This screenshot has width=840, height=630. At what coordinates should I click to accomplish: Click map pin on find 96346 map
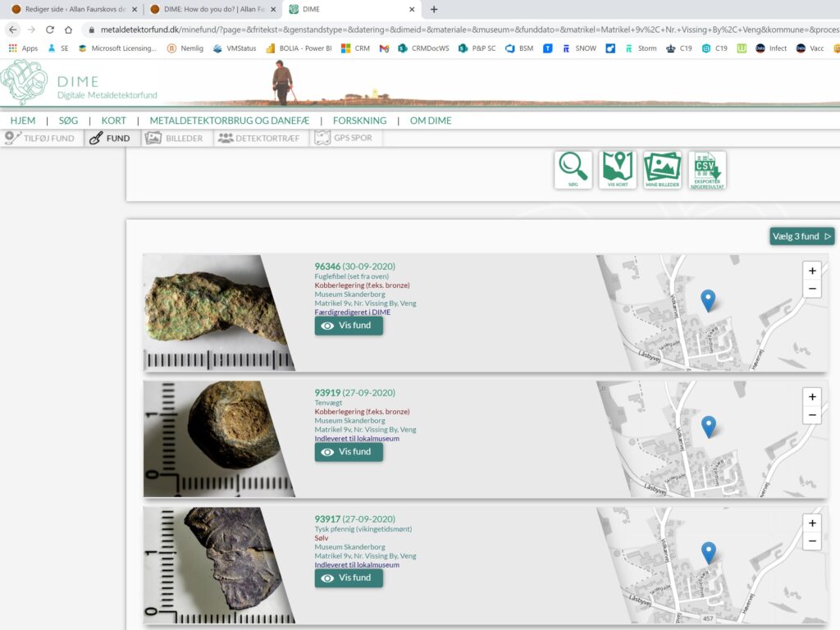click(x=708, y=300)
